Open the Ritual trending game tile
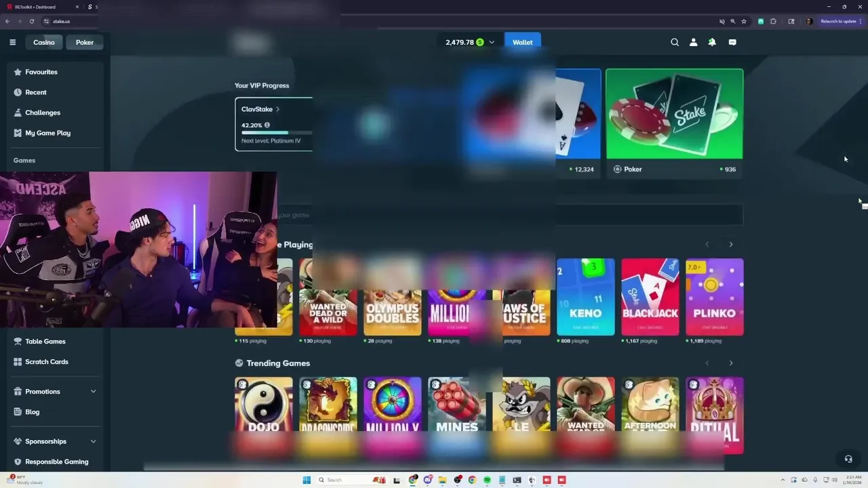 click(714, 415)
